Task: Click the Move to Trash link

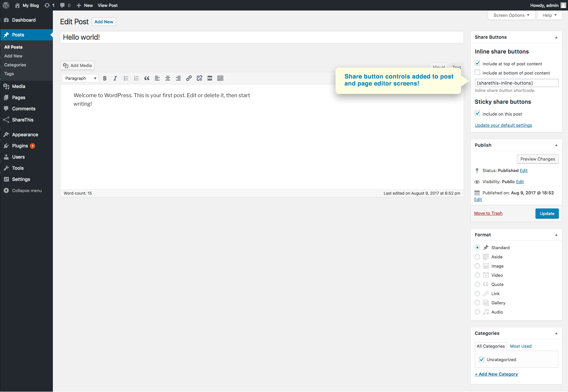Action: (x=488, y=213)
